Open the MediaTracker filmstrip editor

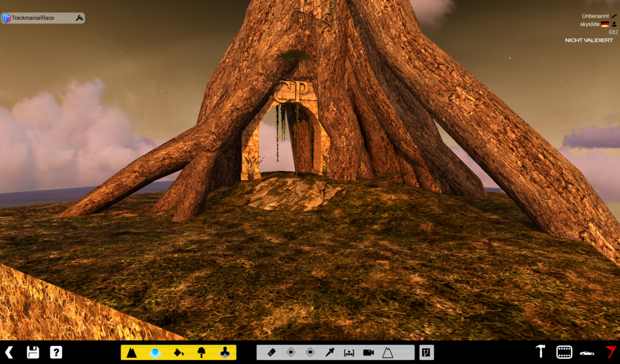[564, 352]
